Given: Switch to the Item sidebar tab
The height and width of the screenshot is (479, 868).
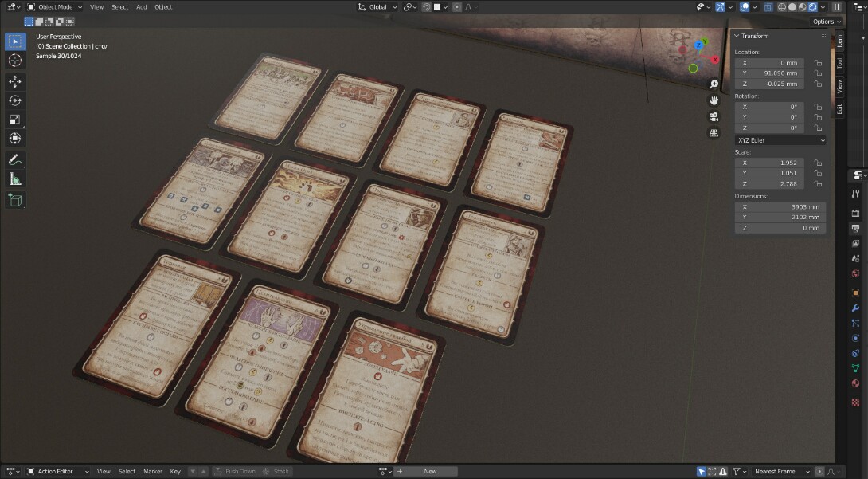Looking at the screenshot, I should pyautogui.click(x=839, y=41).
